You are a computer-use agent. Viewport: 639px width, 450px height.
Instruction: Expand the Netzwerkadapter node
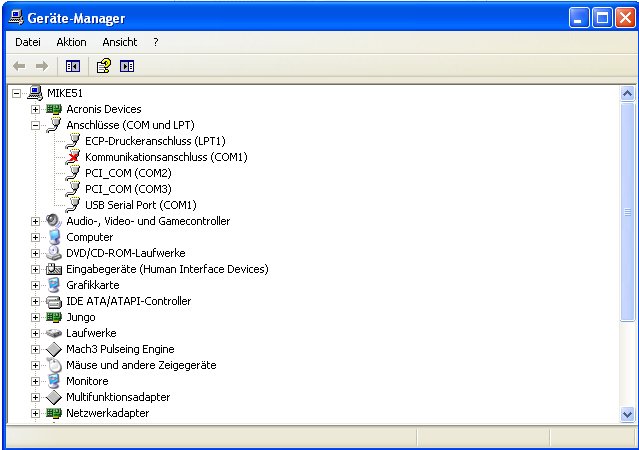tap(35, 413)
